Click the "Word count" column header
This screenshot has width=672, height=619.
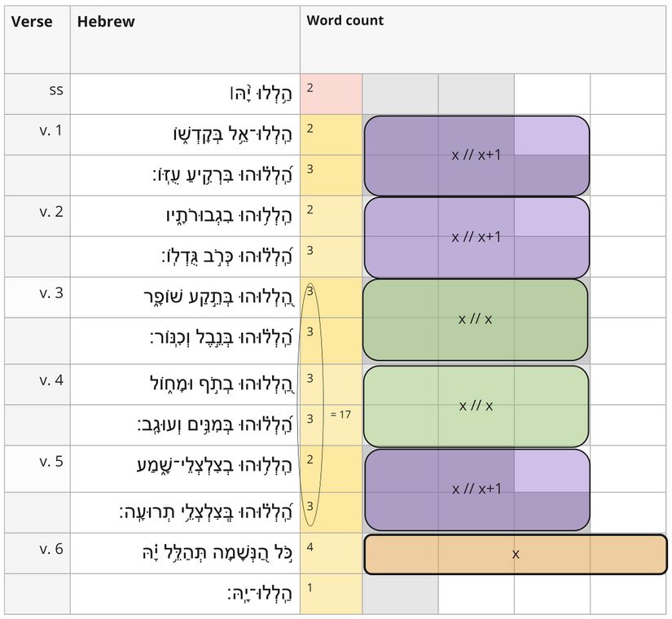coord(345,20)
